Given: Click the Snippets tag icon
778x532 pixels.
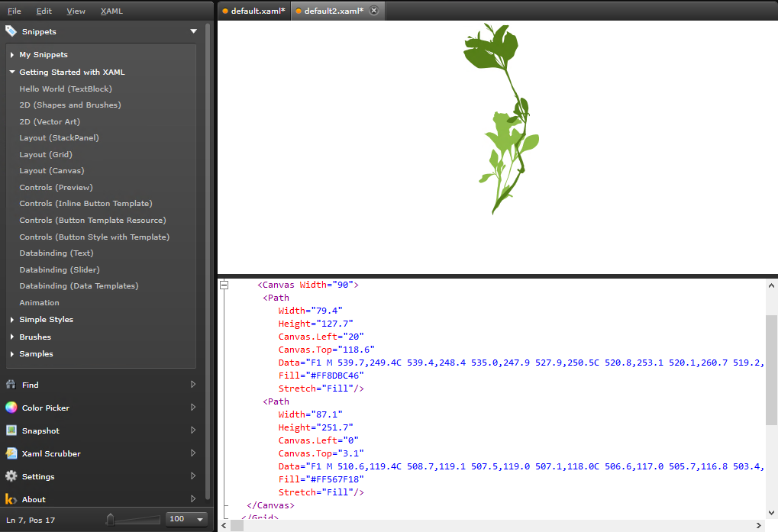Looking at the screenshot, I should (11, 31).
